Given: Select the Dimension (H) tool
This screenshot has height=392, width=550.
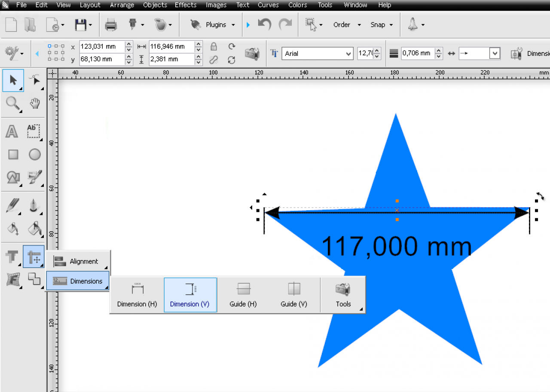Looking at the screenshot, I should pyautogui.click(x=137, y=295).
